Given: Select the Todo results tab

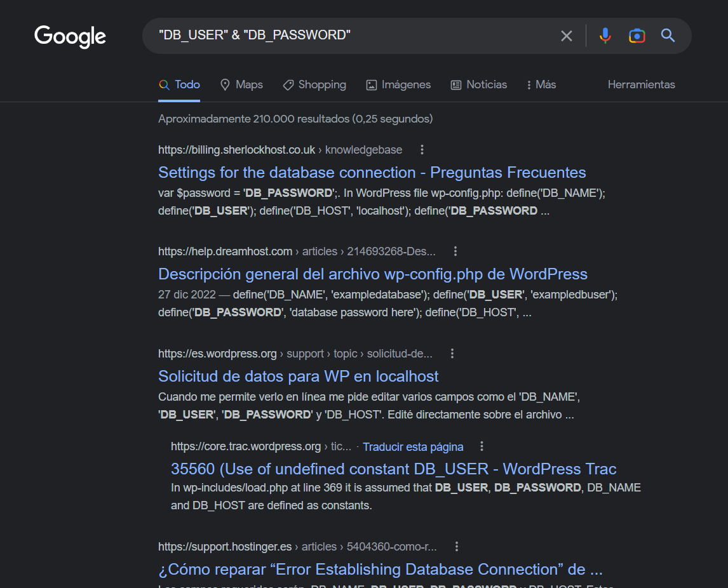Looking at the screenshot, I should (x=179, y=85).
